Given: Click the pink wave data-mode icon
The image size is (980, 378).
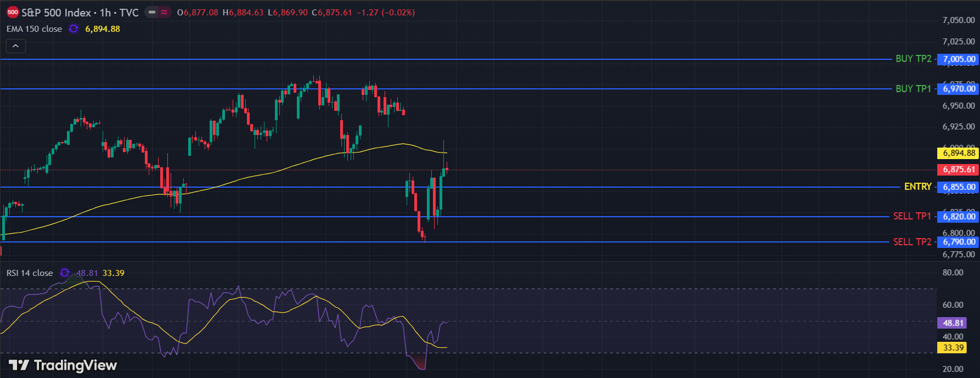Looking at the screenshot, I should [x=164, y=12].
